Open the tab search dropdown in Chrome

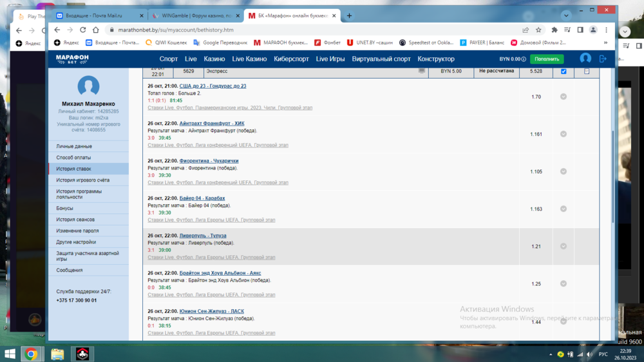pyautogui.click(x=566, y=15)
